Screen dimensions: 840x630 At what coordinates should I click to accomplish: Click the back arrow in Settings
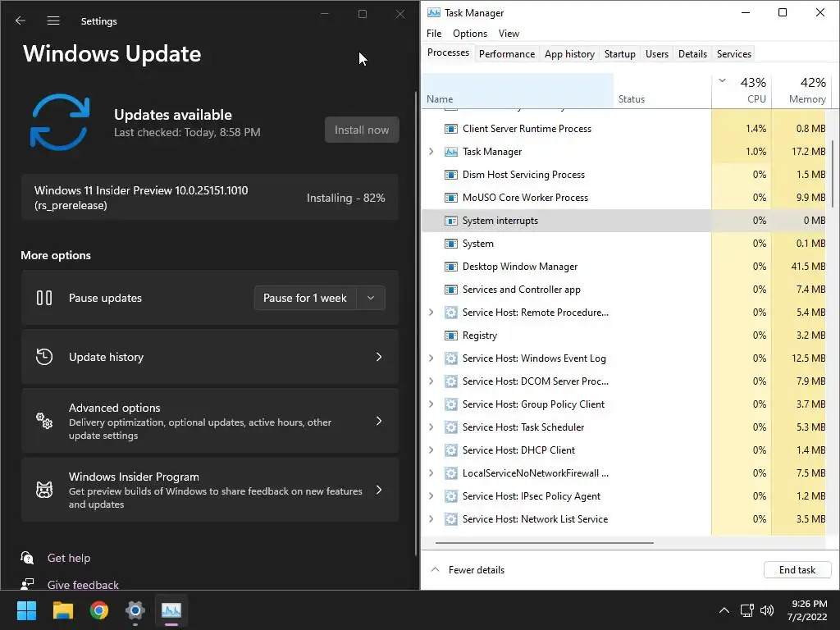(21, 21)
